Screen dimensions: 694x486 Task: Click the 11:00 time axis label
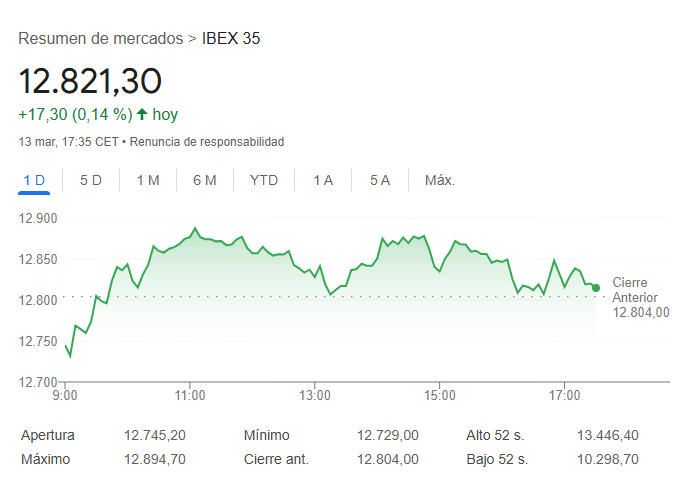tap(190, 396)
